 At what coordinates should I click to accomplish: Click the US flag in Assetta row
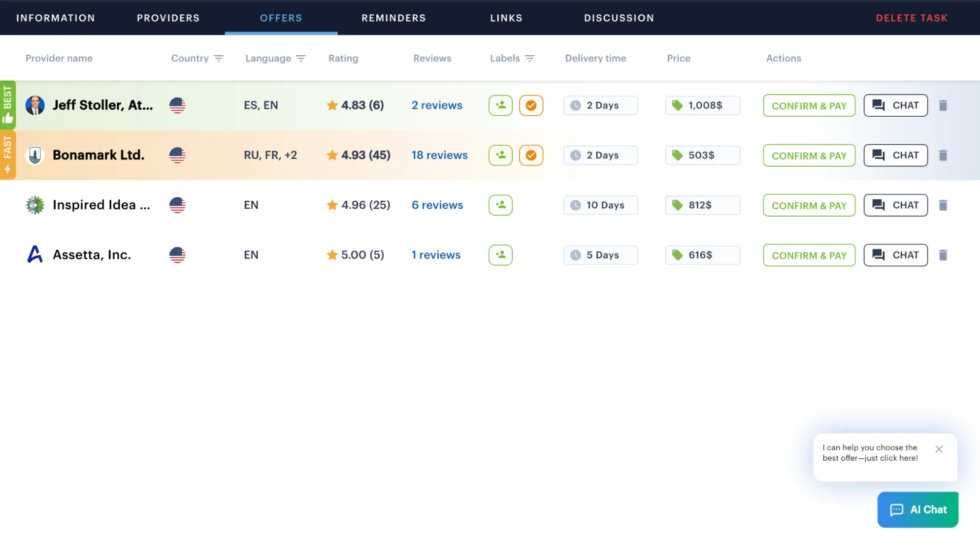(177, 255)
